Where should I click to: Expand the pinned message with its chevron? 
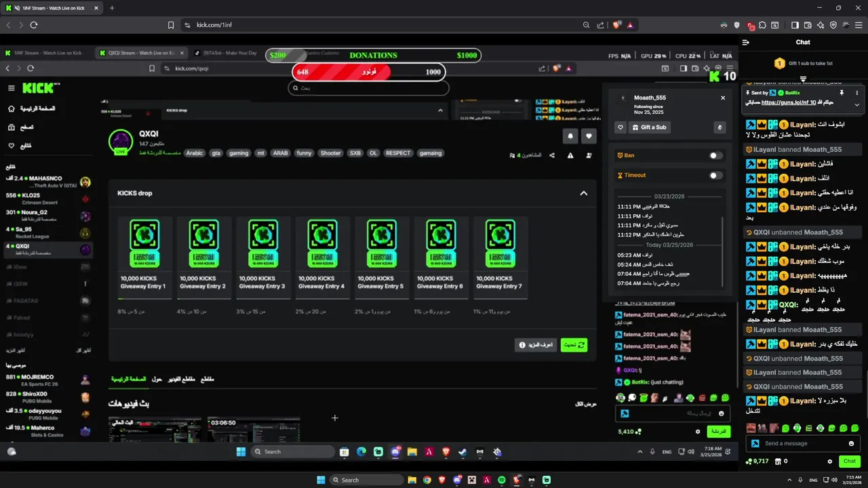point(856,104)
